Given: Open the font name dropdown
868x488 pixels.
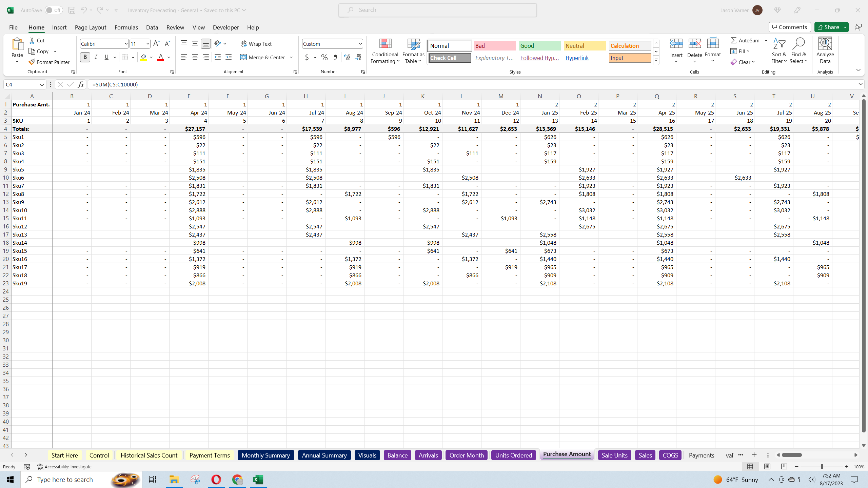Looking at the screenshot, I should [x=126, y=43].
